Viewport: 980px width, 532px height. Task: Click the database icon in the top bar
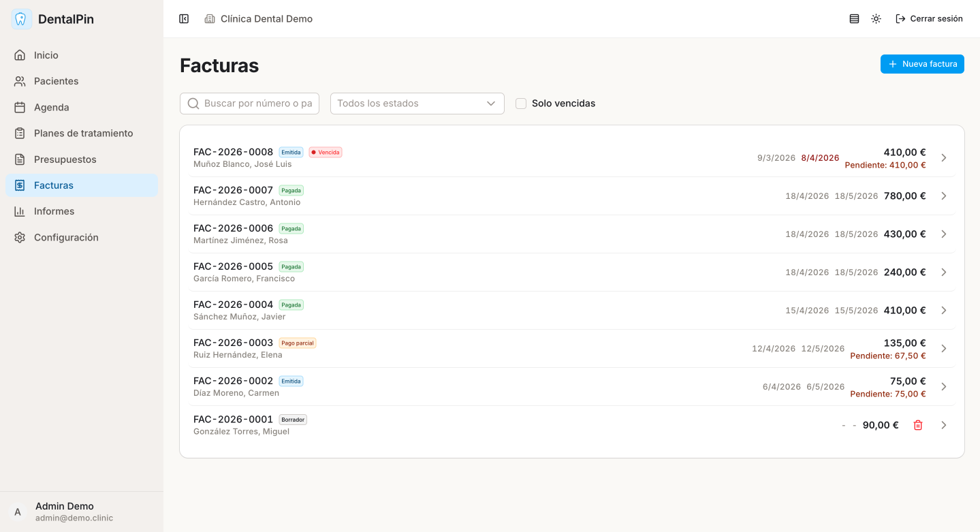tap(854, 18)
